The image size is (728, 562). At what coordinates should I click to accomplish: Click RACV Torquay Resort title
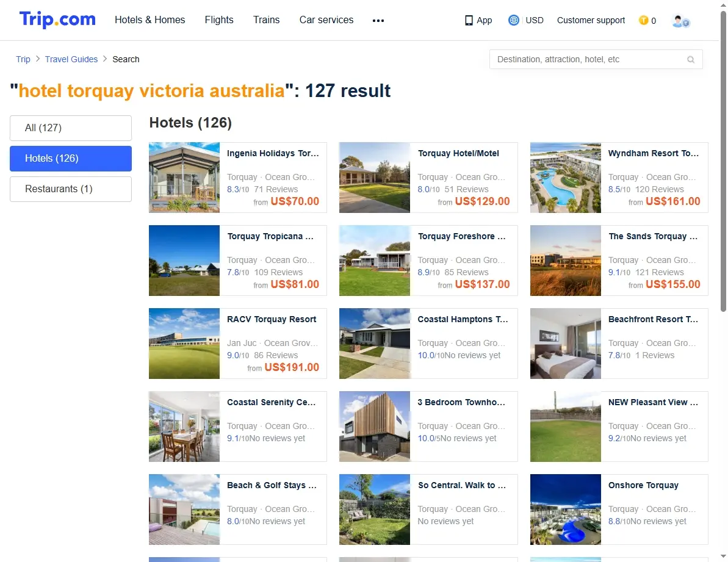click(x=272, y=319)
